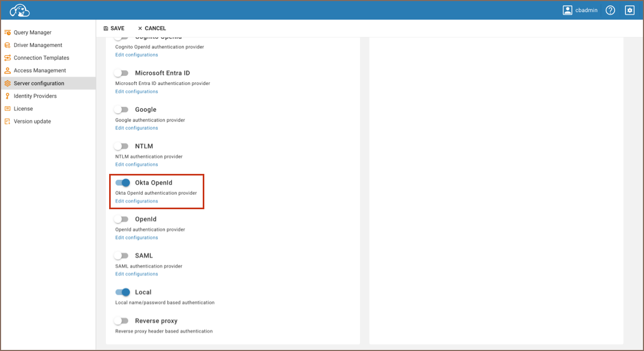The height and width of the screenshot is (351, 644).
Task: Click the Query Manager sidebar icon
Action: click(x=7, y=33)
